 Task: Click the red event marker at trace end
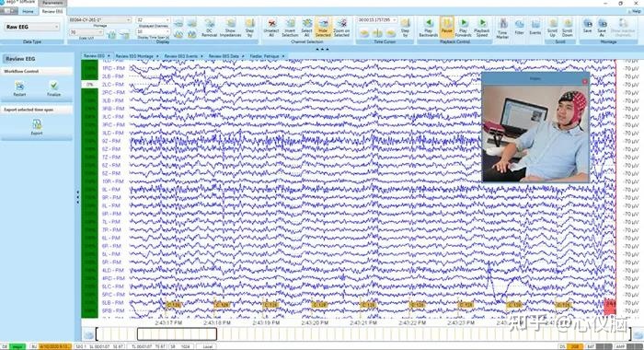pyautogui.click(x=609, y=307)
